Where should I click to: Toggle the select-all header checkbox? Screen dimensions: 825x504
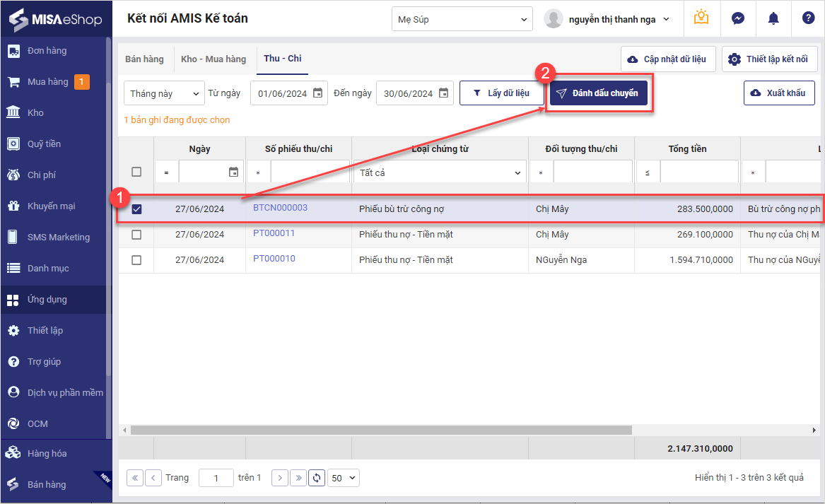[x=136, y=172]
